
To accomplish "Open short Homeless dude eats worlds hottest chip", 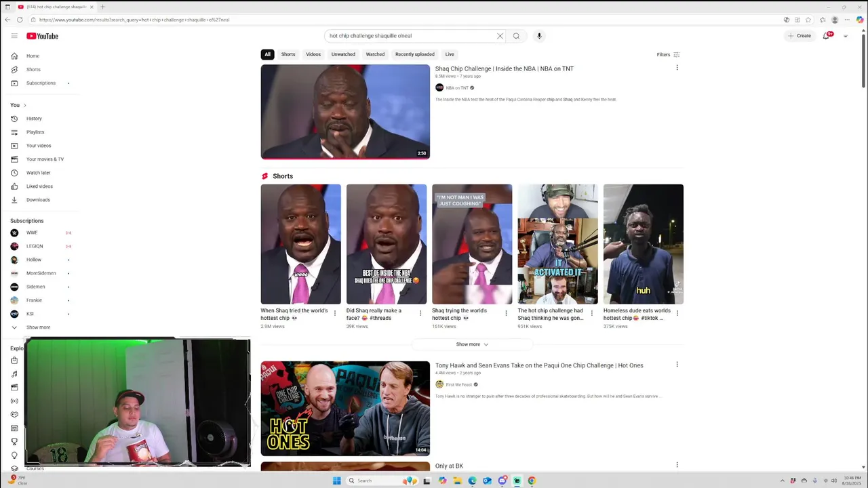I will pos(644,244).
